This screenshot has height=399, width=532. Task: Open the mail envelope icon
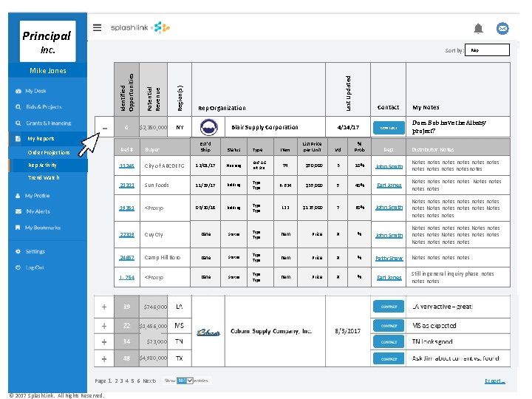[502, 29]
